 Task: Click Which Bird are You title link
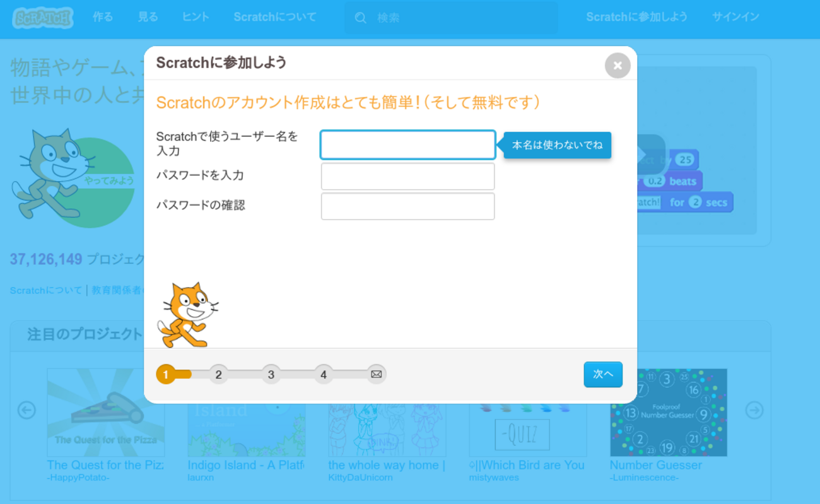coord(527,465)
